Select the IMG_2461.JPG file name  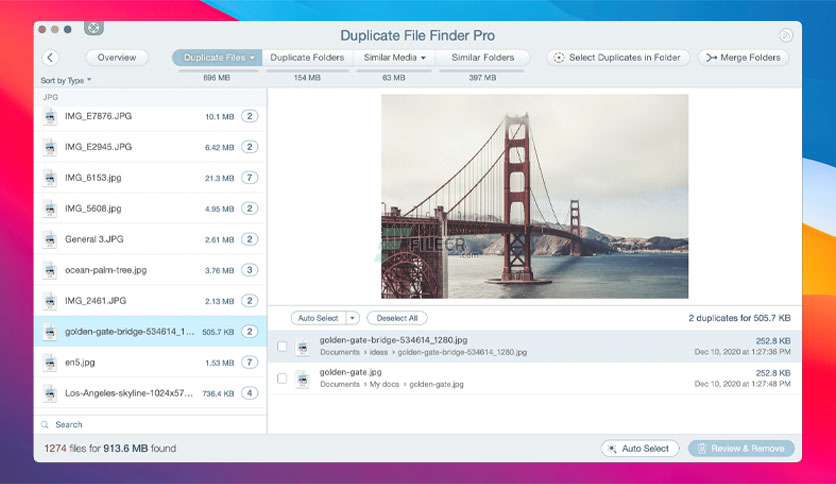click(95, 301)
